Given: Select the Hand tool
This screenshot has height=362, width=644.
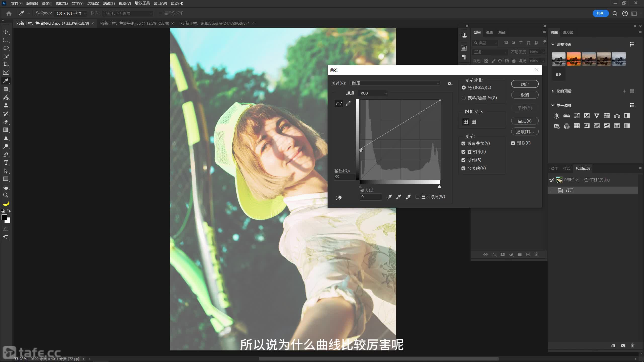Looking at the screenshot, I should point(6,187).
